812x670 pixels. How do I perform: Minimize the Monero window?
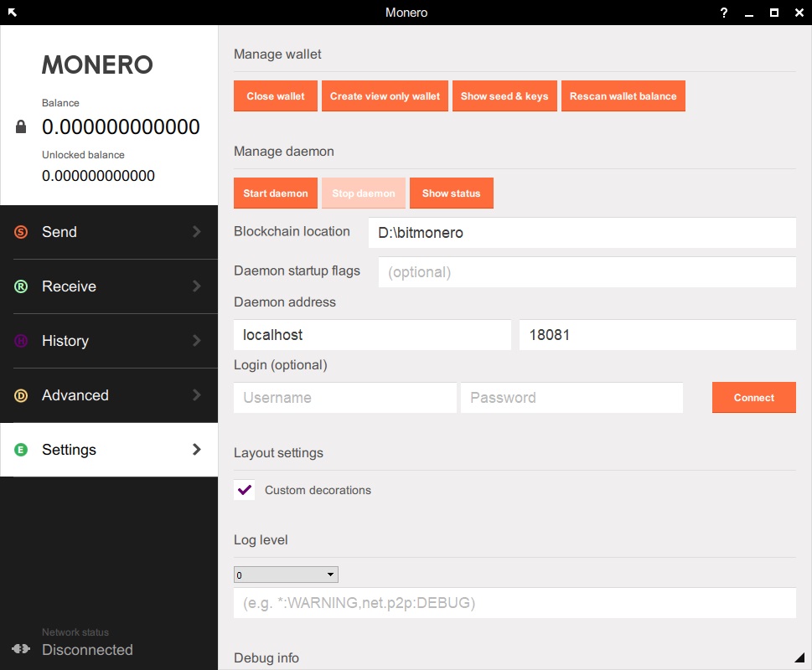tap(749, 15)
